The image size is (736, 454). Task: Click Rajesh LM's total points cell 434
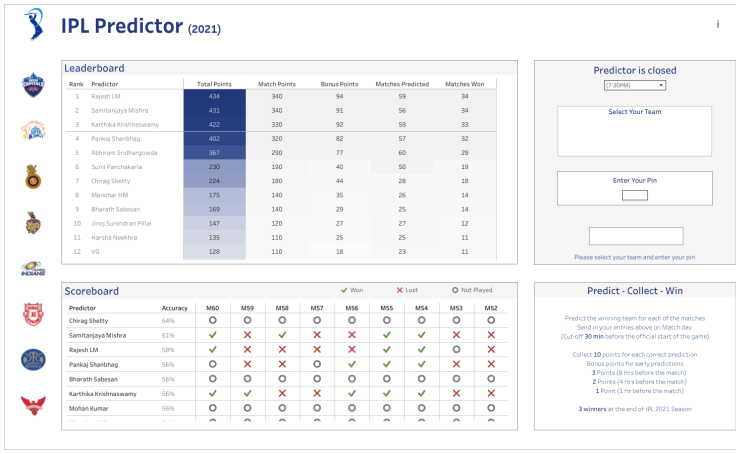coord(215,96)
